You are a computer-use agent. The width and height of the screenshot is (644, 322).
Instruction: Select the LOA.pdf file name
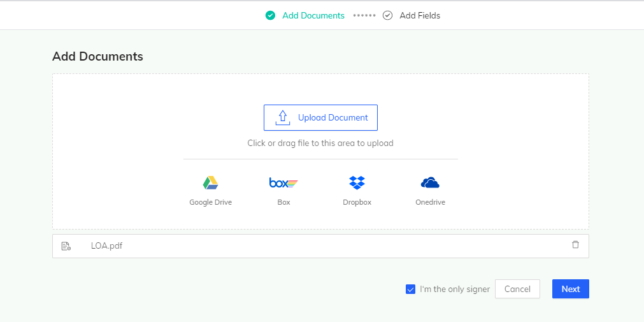106,246
